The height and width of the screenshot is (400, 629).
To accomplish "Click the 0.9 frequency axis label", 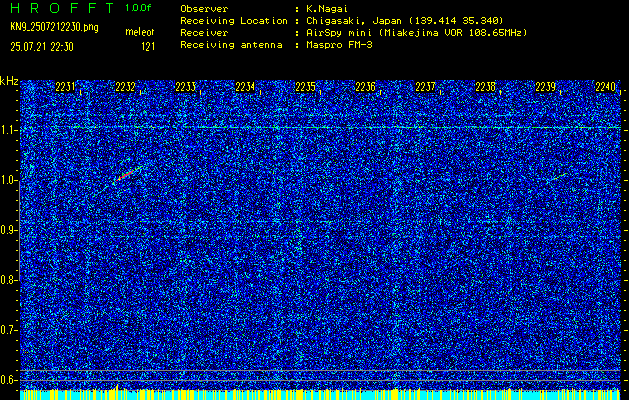I will pos(9,230).
